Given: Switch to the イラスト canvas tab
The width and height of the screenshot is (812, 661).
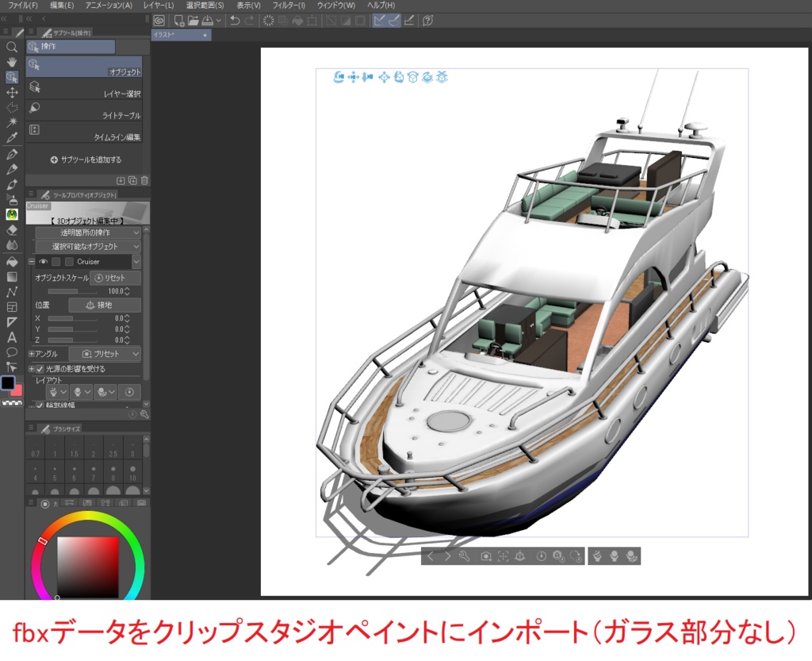Looking at the screenshot, I should coord(167,35).
